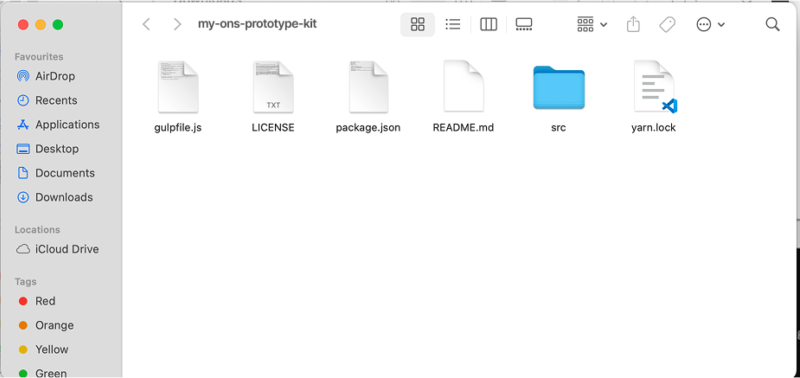Go forward with the right chevron
800x378 pixels.
[177, 24]
